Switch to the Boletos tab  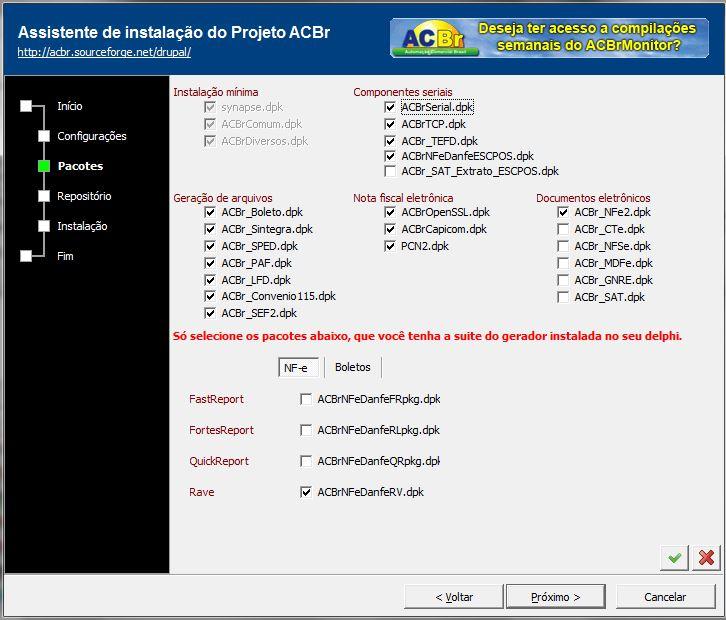(x=353, y=367)
